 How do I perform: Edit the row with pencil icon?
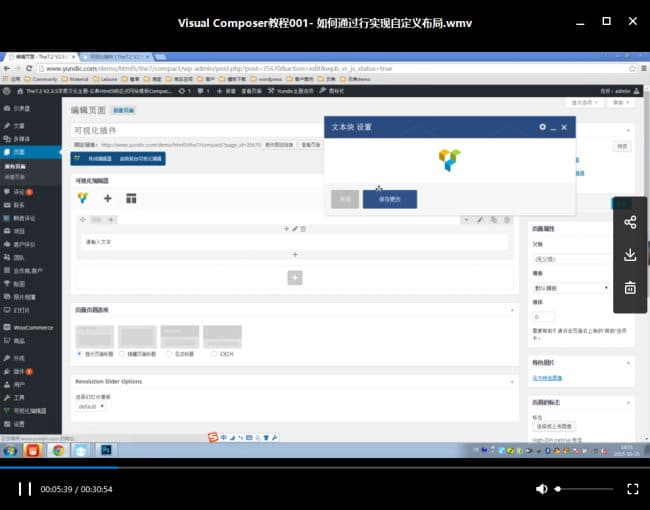480,219
